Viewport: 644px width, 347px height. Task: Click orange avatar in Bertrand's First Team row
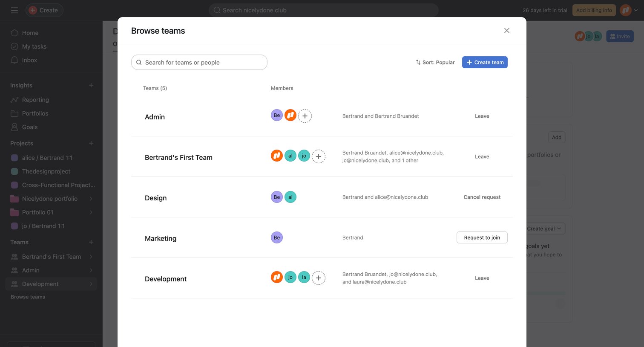point(277,156)
